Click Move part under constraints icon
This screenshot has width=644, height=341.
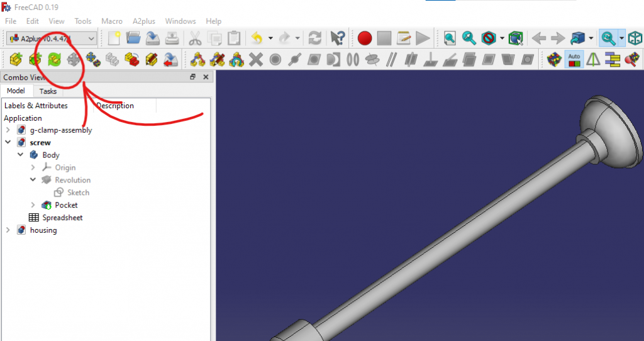pos(93,60)
